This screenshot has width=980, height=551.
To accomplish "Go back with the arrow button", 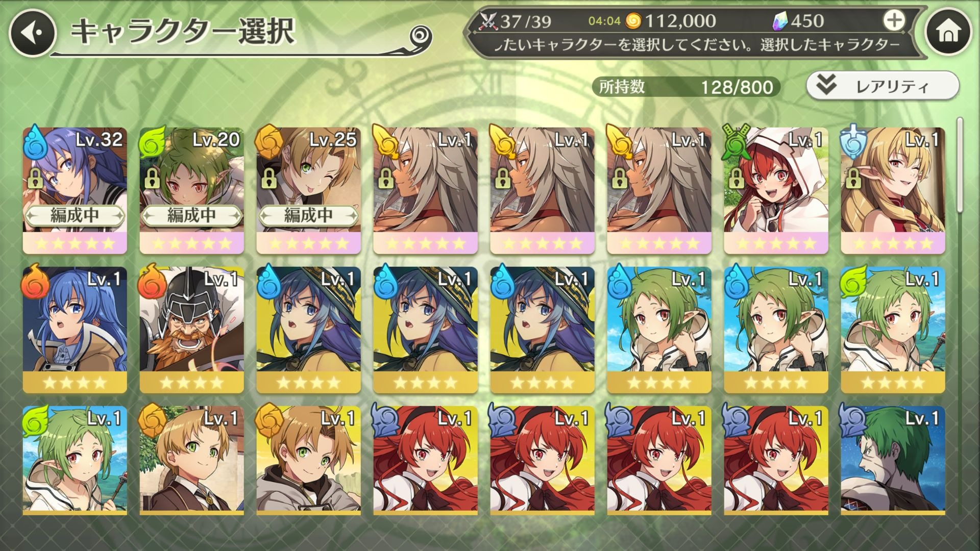I will 32,33.
